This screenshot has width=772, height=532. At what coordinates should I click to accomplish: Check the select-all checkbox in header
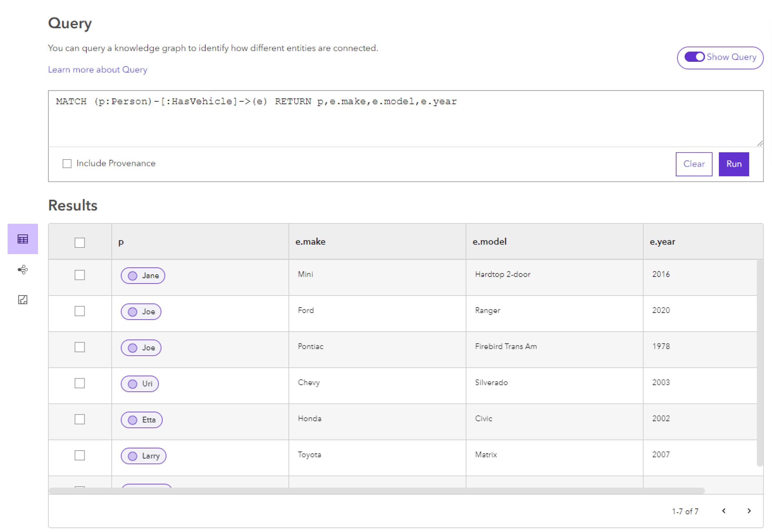click(79, 242)
